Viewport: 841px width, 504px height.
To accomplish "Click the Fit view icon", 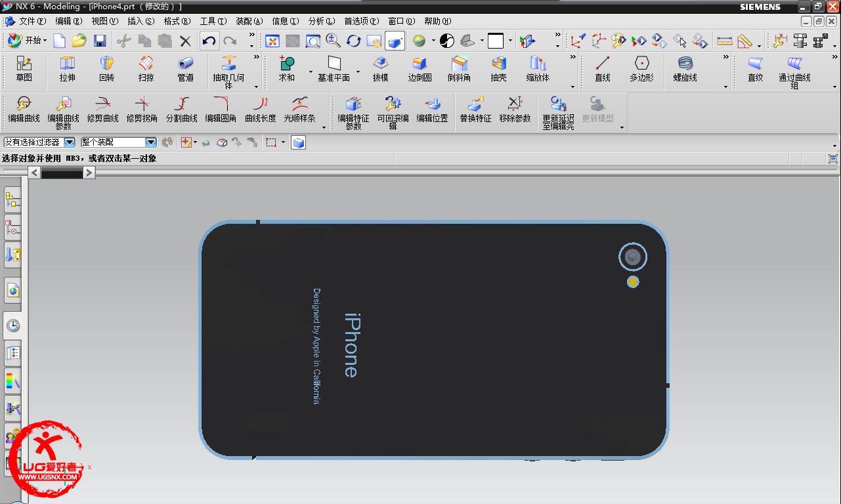I will [x=272, y=41].
